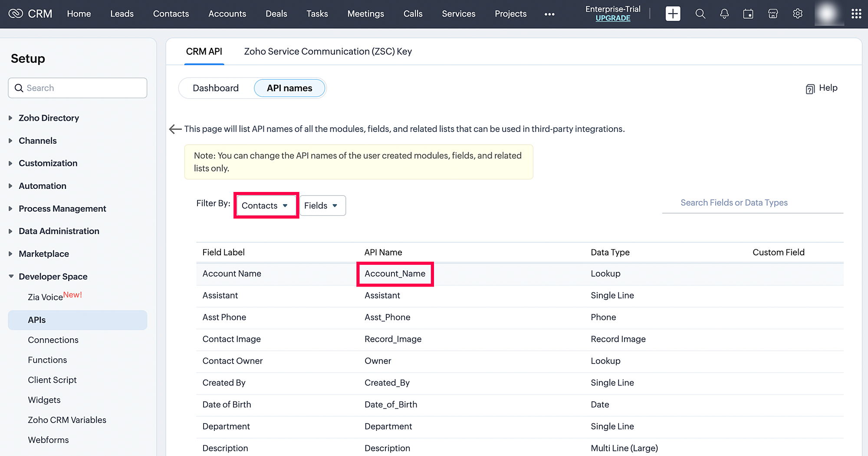Click the back arrow beside the description
This screenshot has width=868, height=456.
point(175,129)
